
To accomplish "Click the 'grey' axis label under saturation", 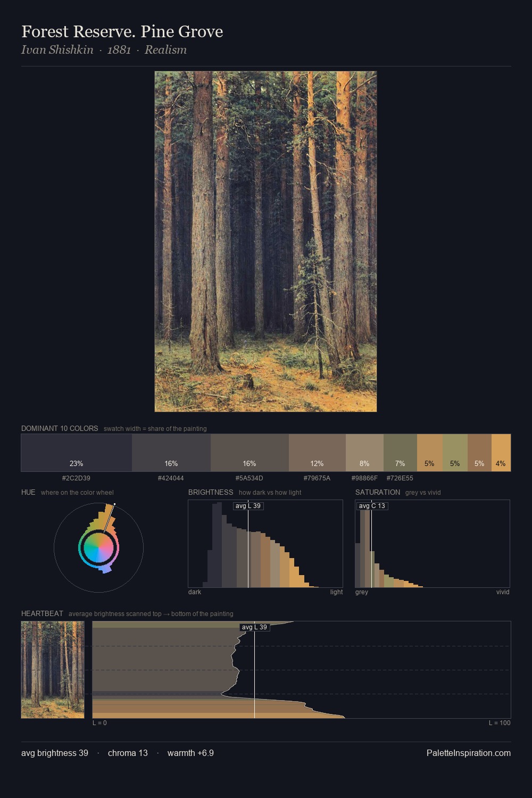I will pos(362,592).
